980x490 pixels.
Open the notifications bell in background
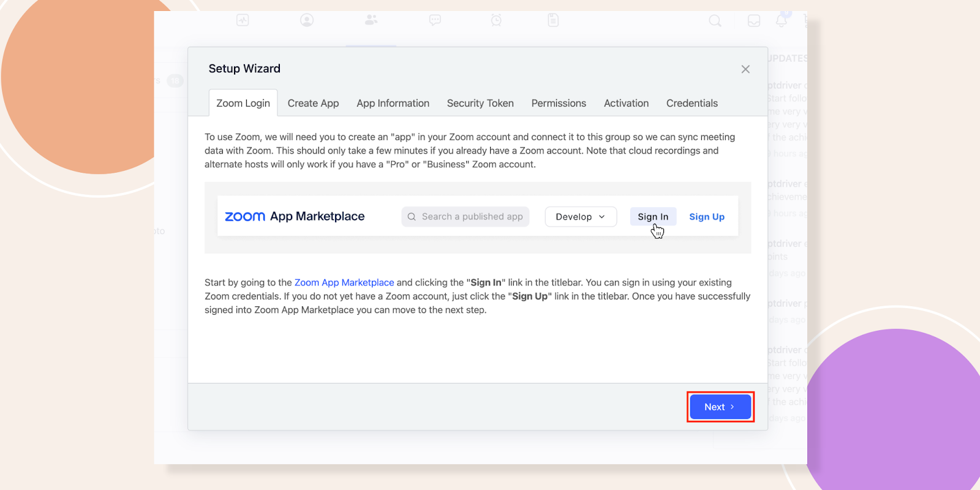tap(782, 20)
